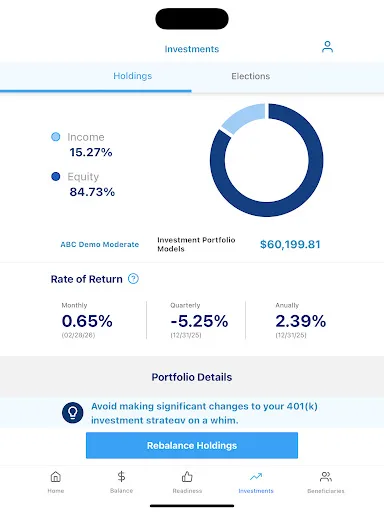The image size is (384, 512).
Task: Tap the Portfolio Details section header
Action: (x=192, y=377)
